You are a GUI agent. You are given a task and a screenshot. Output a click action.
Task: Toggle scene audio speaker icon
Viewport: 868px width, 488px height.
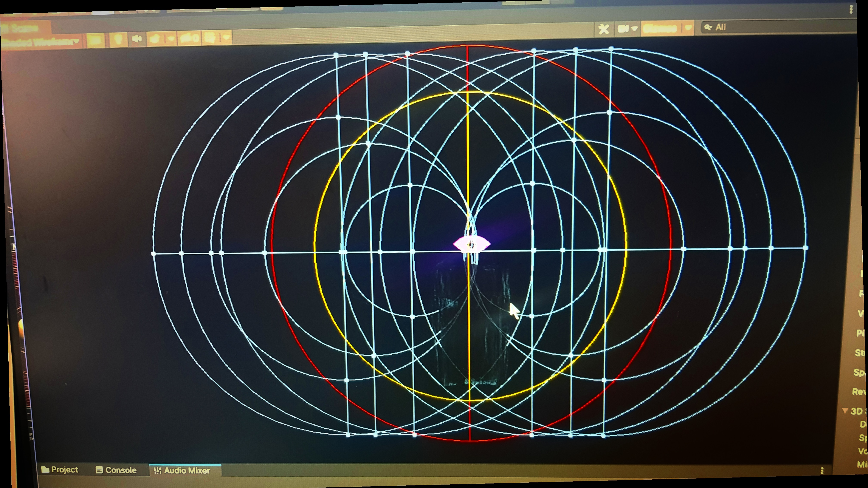pyautogui.click(x=136, y=39)
